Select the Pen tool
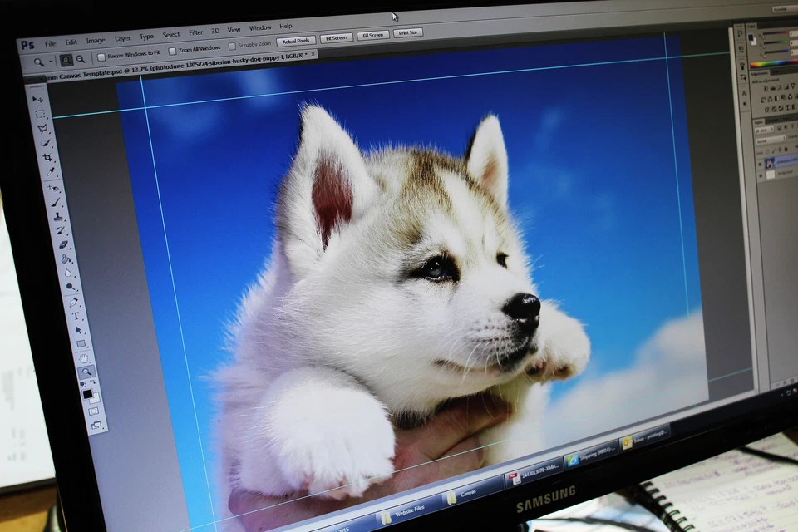 coord(74,303)
